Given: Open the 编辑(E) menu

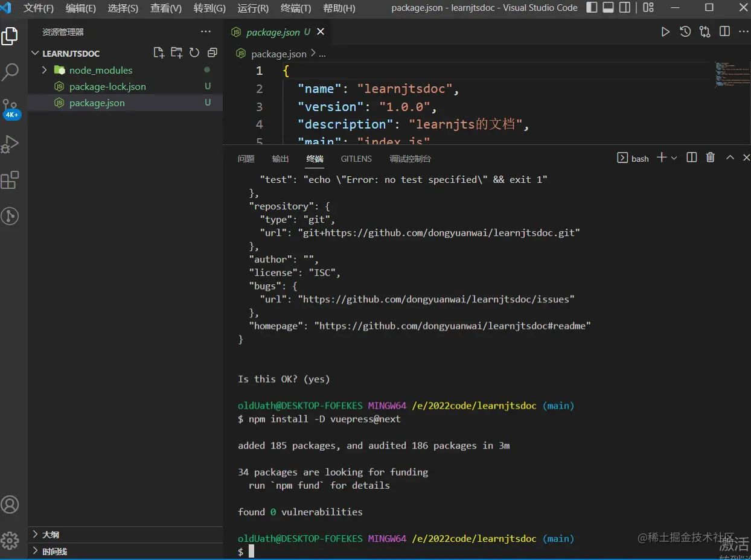Looking at the screenshot, I should 81,8.
